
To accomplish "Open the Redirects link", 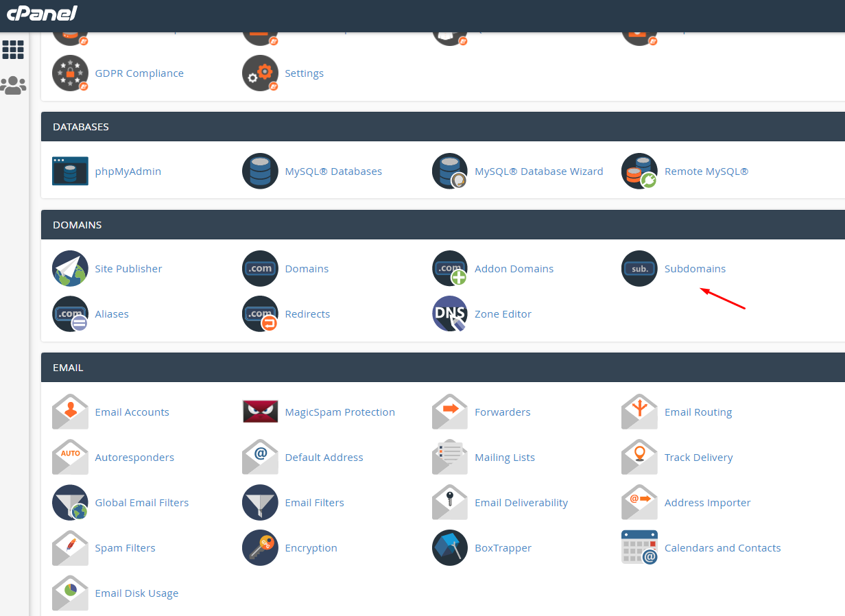I will (307, 313).
